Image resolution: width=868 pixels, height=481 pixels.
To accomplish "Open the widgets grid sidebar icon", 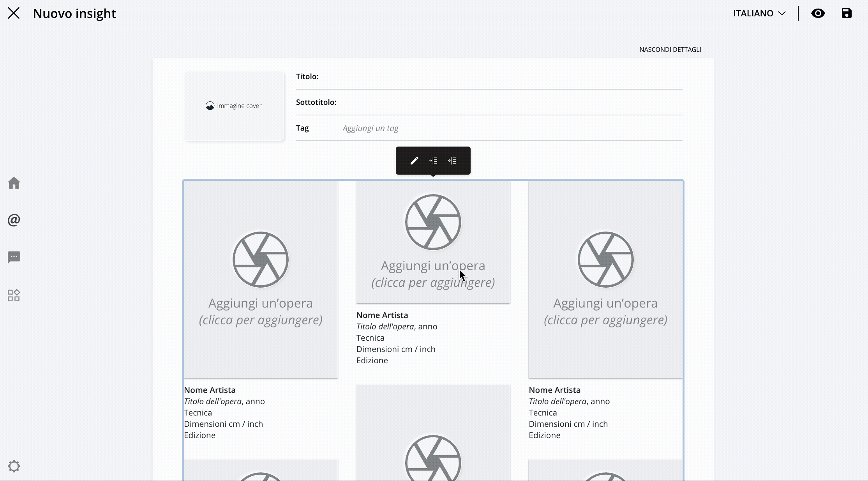I will click(x=14, y=295).
